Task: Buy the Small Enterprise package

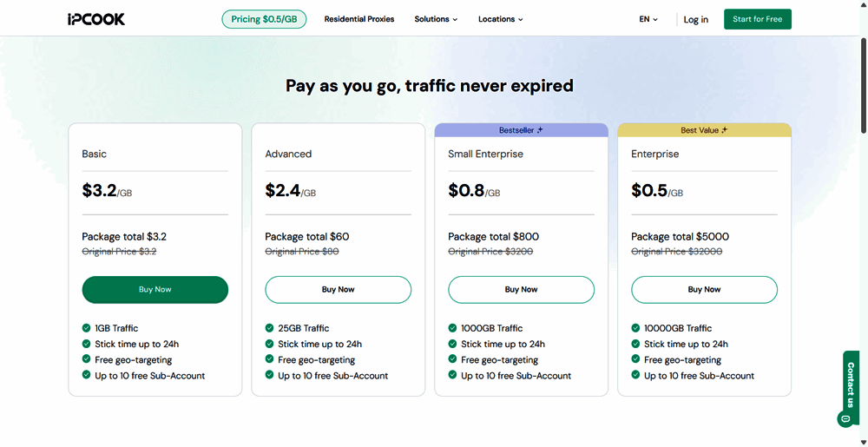Action: point(521,290)
